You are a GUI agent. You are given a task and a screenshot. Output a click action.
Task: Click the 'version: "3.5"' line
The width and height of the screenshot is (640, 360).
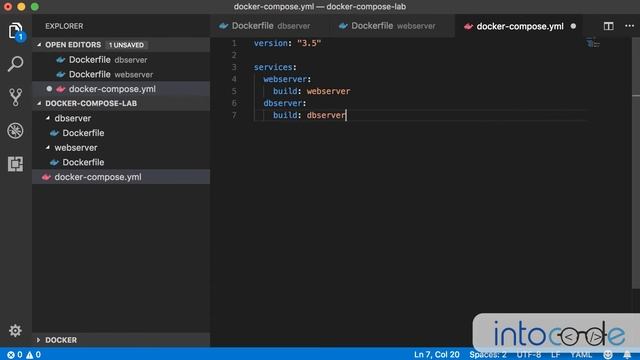pyautogui.click(x=287, y=43)
